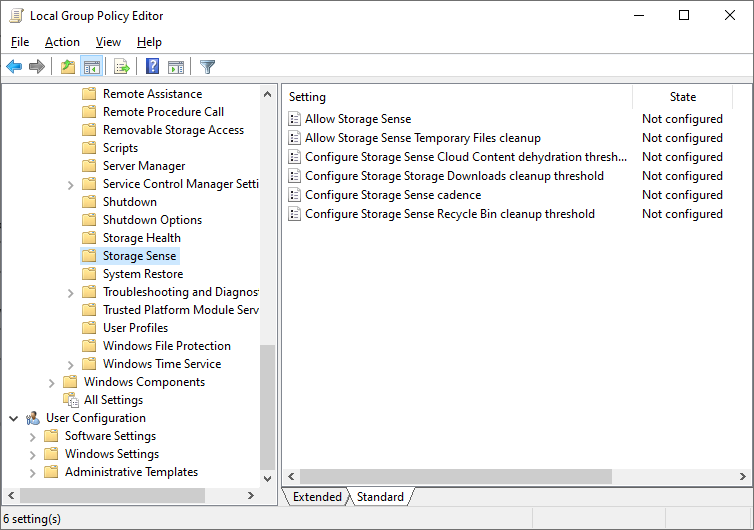Click icon beside Downloads cleanup threshold setting
Image resolution: width=754 pixels, height=530 pixels.
click(294, 176)
